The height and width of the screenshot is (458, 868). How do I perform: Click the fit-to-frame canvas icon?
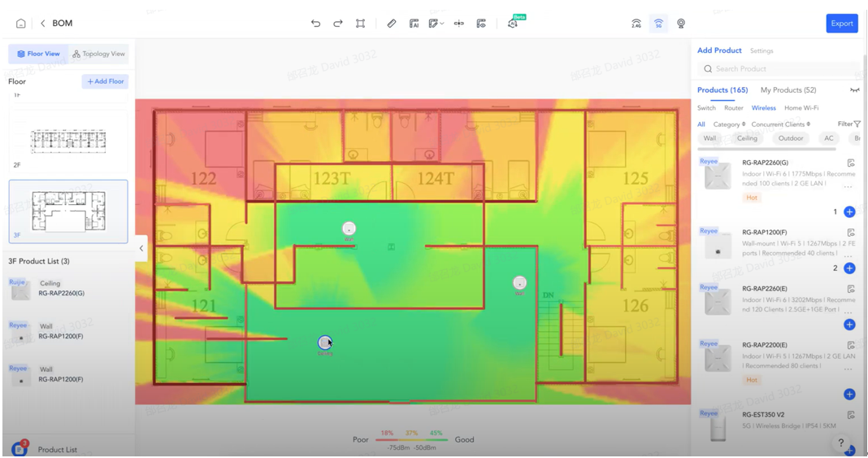click(x=360, y=24)
